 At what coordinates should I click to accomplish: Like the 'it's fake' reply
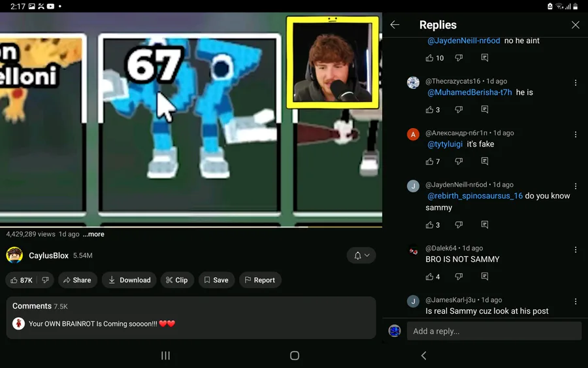click(429, 161)
